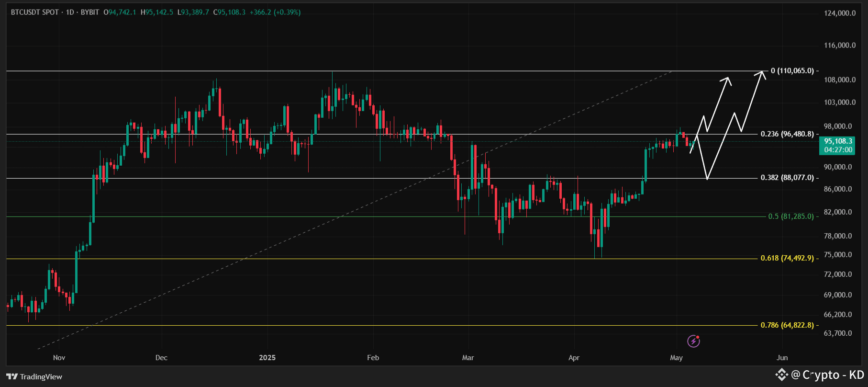Image resolution: width=868 pixels, height=387 pixels.
Task: Open the TradingView logo link
Action: (x=34, y=376)
